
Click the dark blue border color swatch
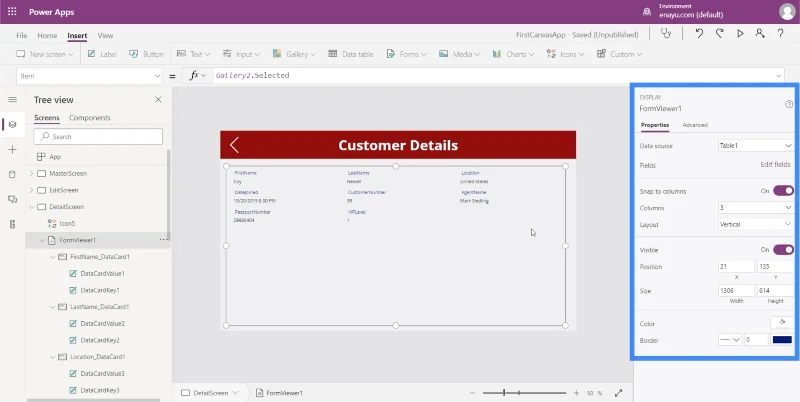(782, 340)
